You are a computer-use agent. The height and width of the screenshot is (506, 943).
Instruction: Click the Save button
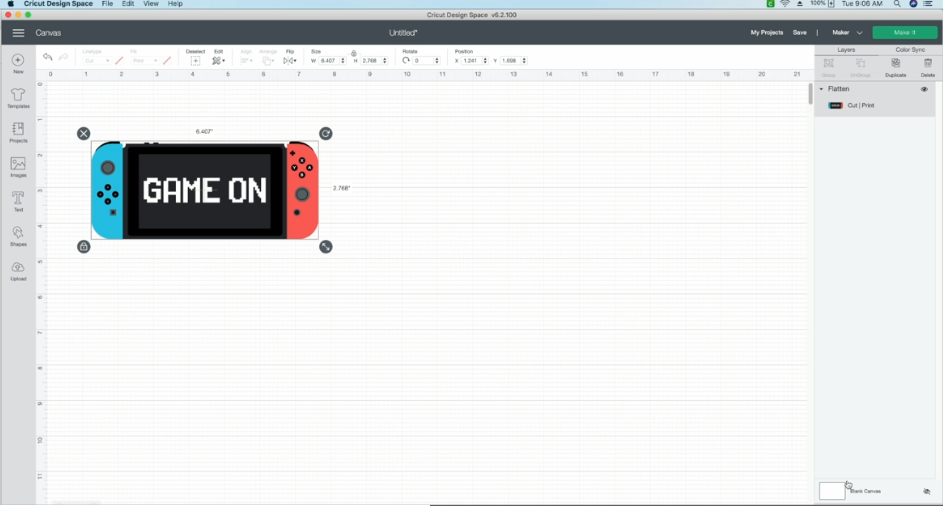click(x=799, y=32)
